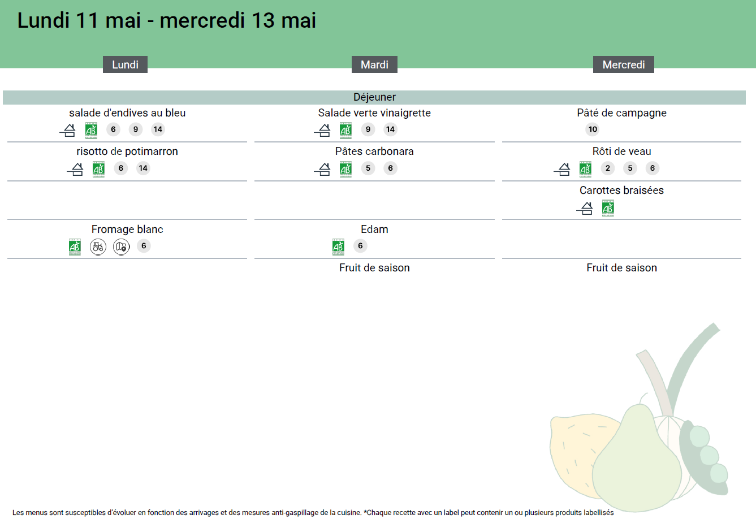
Task: Click the tractor icon under Fromage blanc
Action: pyautogui.click(x=98, y=246)
